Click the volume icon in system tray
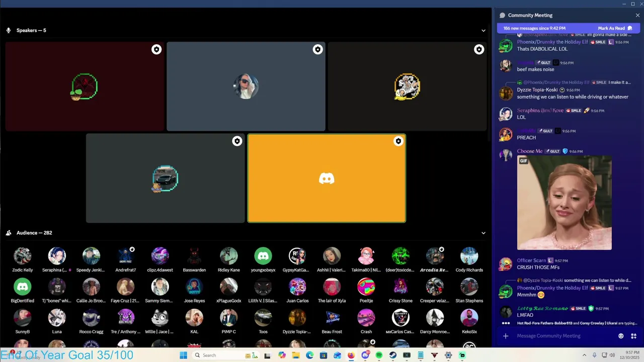644x362 pixels. (x=612, y=355)
